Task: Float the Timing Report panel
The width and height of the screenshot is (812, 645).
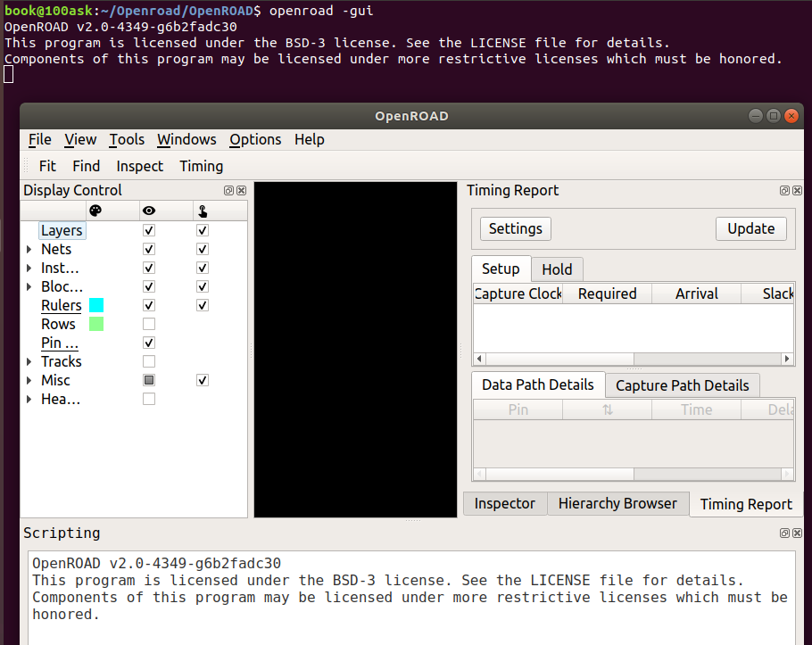Action: [784, 191]
